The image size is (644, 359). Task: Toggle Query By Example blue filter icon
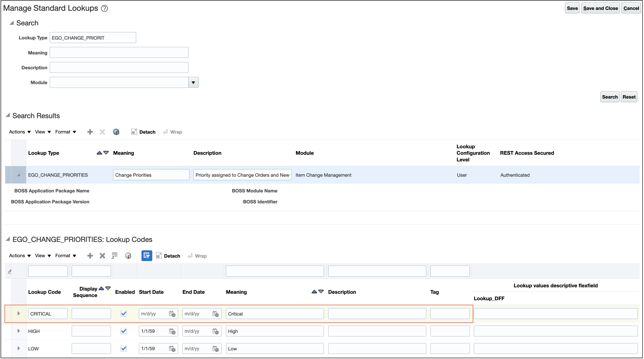point(147,256)
